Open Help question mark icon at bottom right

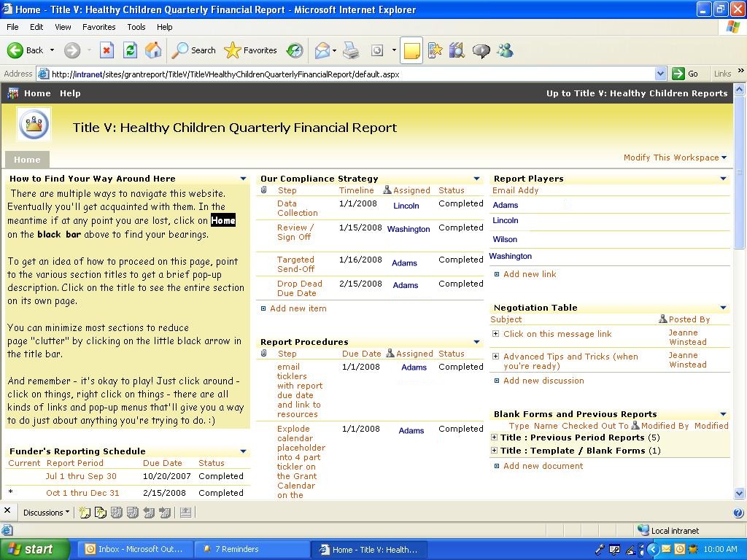pos(738,513)
